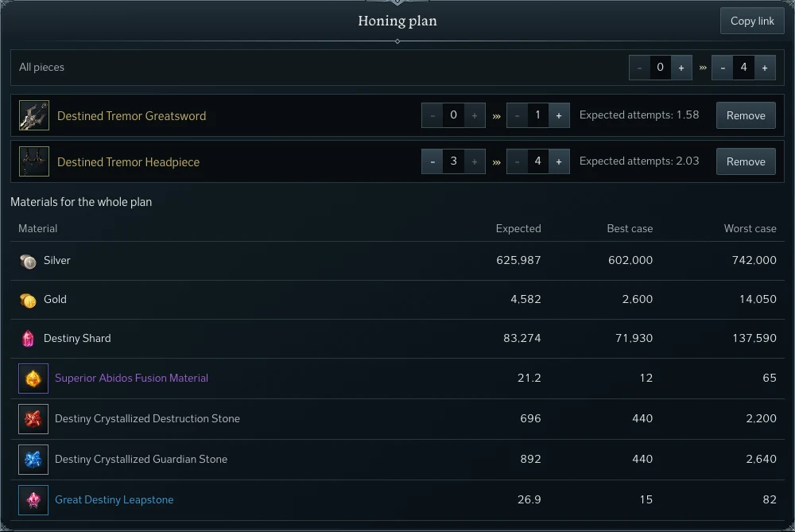Image resolution: width=795 pixels, height=532 pixels.
Task: Open the Great Destiny Leapstone link
Action: (114, 499)
